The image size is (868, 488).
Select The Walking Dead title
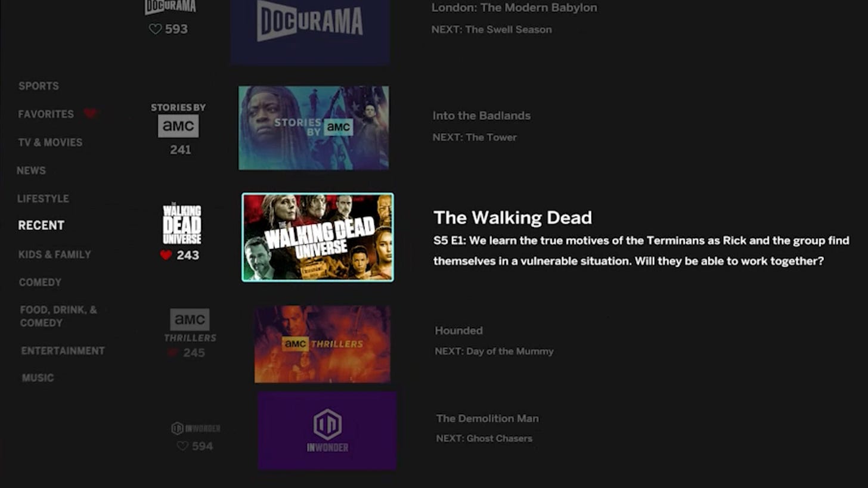tap(513, 217)
